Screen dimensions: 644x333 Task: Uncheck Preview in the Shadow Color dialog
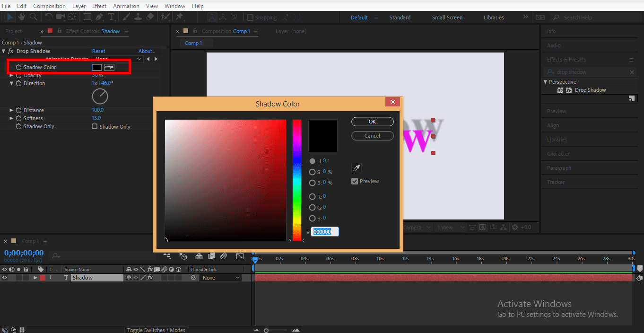click(x=354, y=181)
